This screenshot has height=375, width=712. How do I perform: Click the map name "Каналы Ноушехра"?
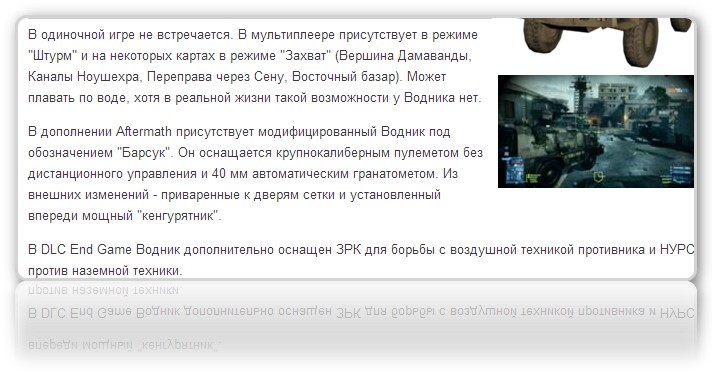83,77
